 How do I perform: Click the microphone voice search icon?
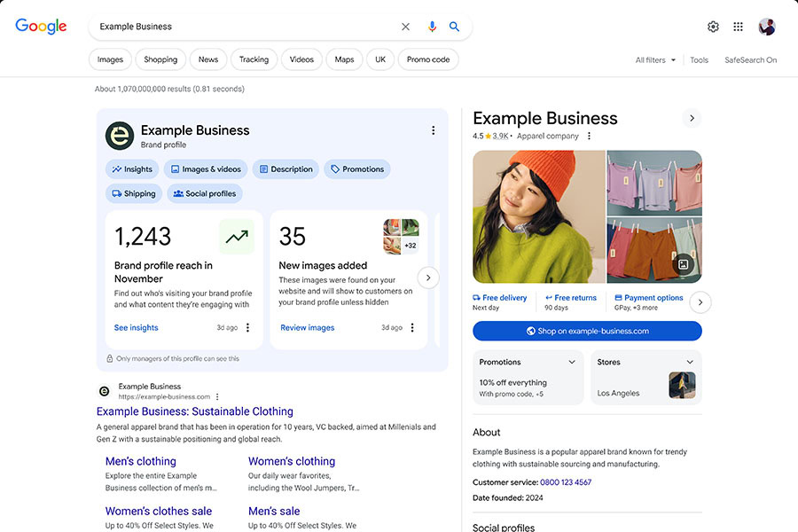(432, 27)
